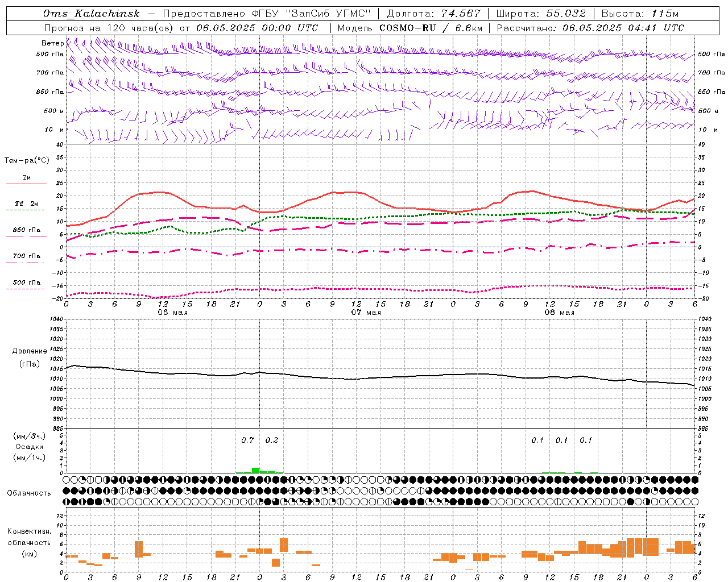
Task: Click the station name Oms_Kalachinsk in header
Action: coord(91,14)
